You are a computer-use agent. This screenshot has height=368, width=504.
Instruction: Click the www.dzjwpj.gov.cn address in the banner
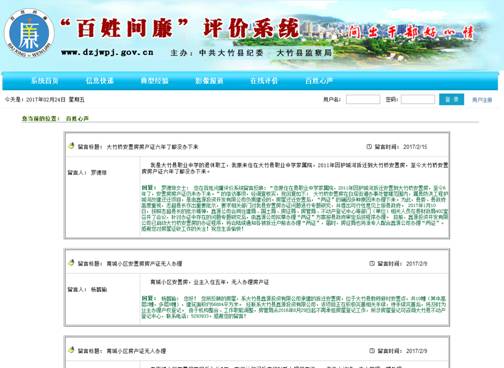point(107,52)
